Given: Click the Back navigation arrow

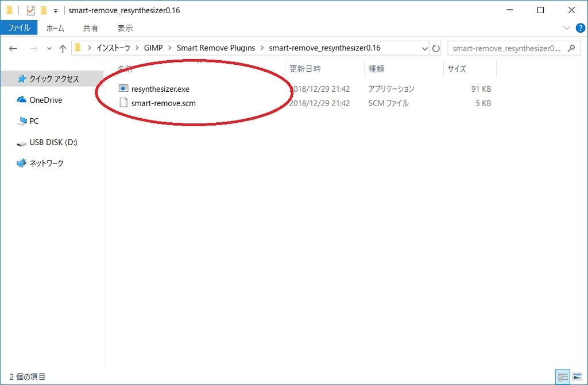Looking at the screenshot, I should (x=13, y=48).
